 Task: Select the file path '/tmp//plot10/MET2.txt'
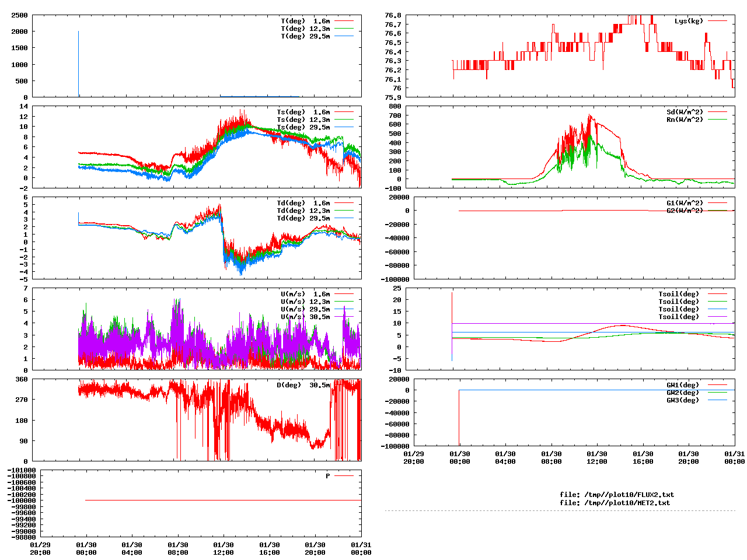[x=627, y=502]
